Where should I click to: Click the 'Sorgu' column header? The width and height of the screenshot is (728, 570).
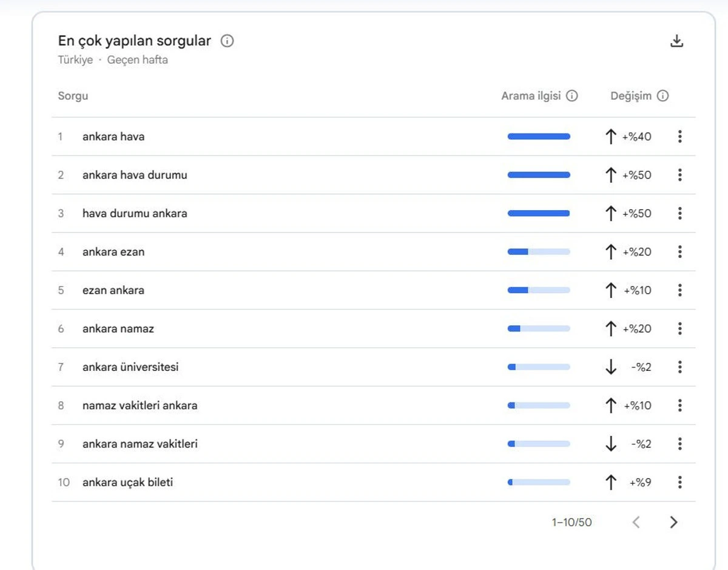click(73, 96)
